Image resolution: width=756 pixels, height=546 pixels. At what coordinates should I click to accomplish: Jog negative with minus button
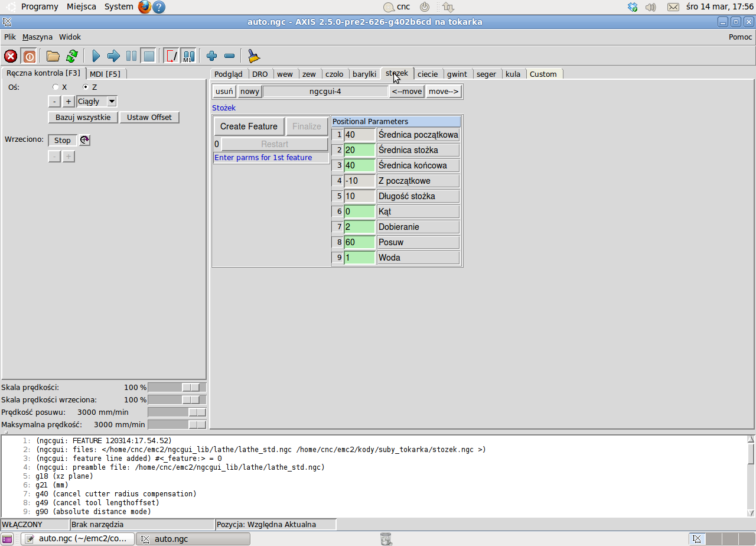(54, 102)
